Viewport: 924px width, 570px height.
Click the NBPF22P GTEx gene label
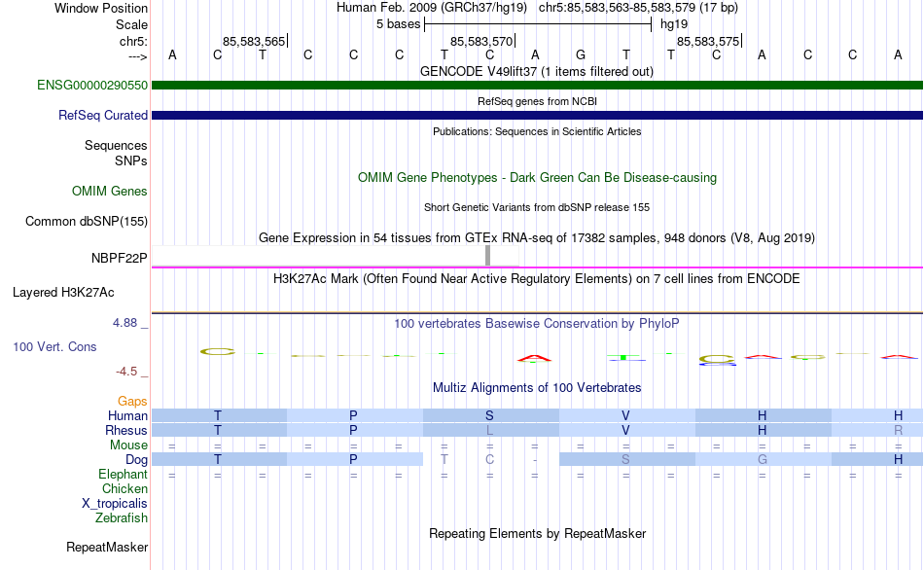tap(119, 258)
